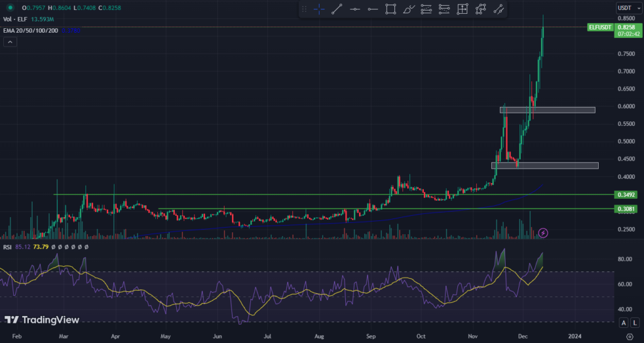Screen dimensions: 644x343
Task: Toggle log scale with the L button
Action: pyautogui.click(x=635, y=322)
